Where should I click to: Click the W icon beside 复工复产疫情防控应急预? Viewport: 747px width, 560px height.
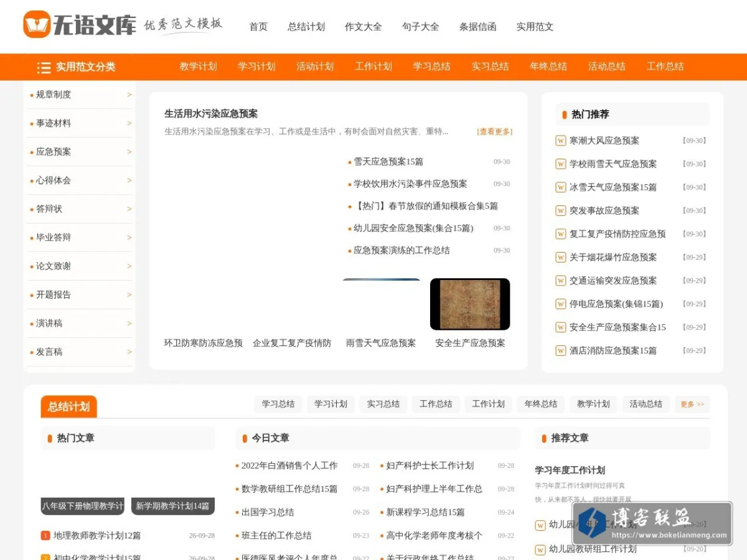(560, 234)
